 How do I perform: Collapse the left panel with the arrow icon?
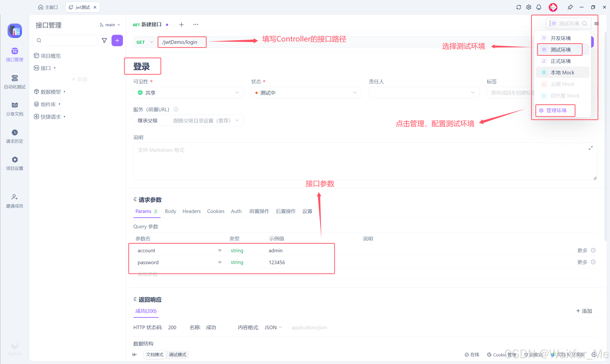(x=135, y=355)
